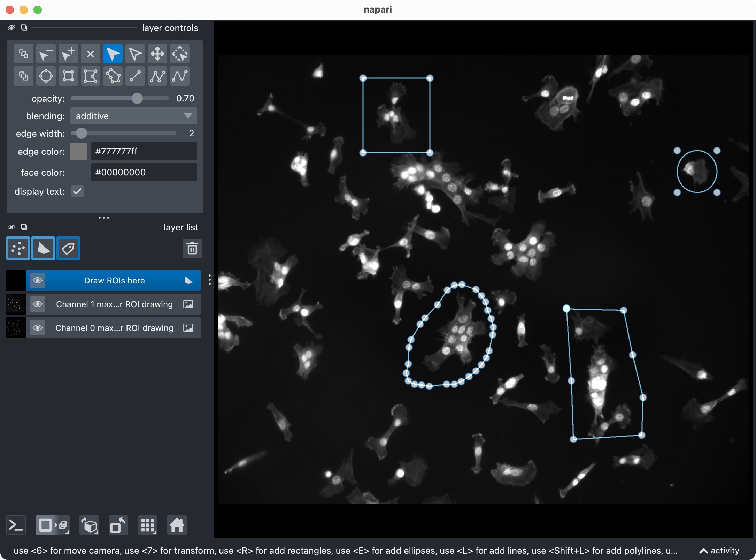Choose the add polygon tool
This screenshot has width=756, height=560.
[91, 76]
